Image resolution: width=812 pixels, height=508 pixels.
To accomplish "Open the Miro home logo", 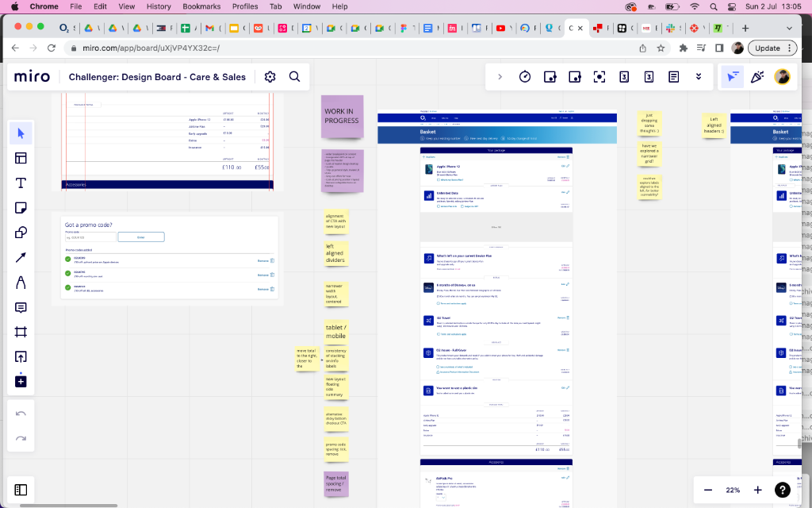I will click(x=32, y=77).
